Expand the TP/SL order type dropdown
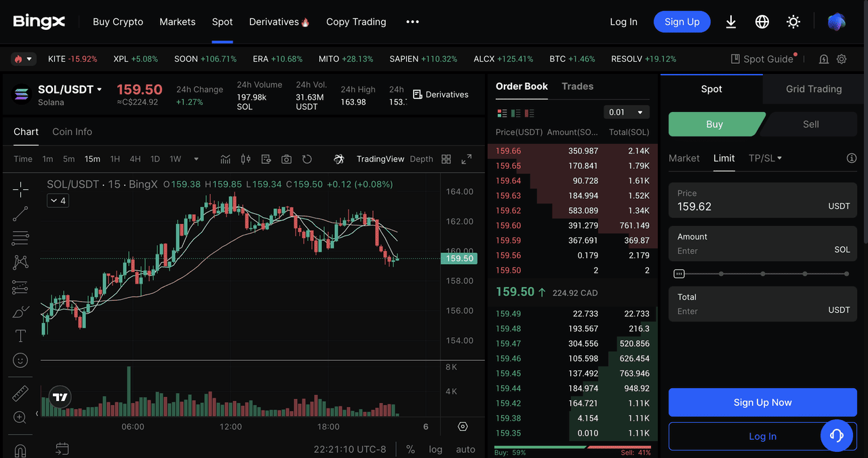 [765, 158]
